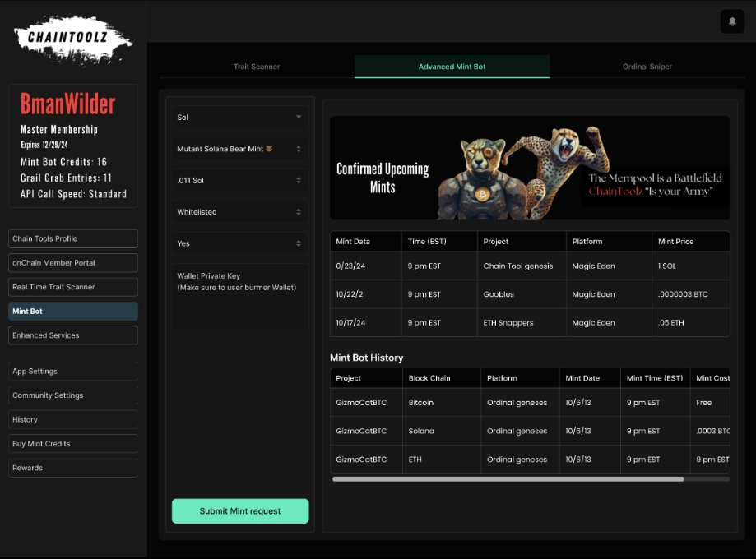The height and width of the screenshot is (559, 756).
Task: Click the .0000003 BTC price cell
Action: pyautogui.click(x=691, y=294)
